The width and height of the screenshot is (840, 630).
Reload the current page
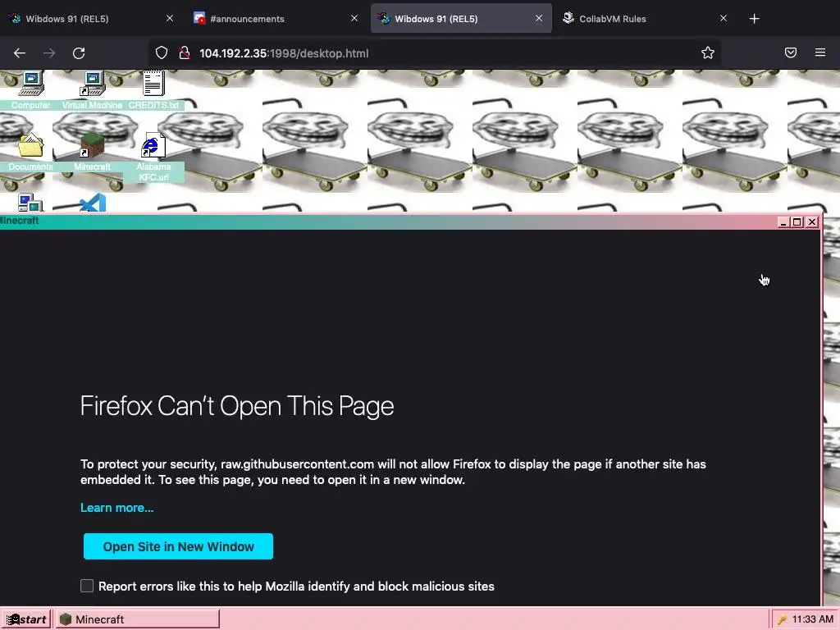pos(79,53)
